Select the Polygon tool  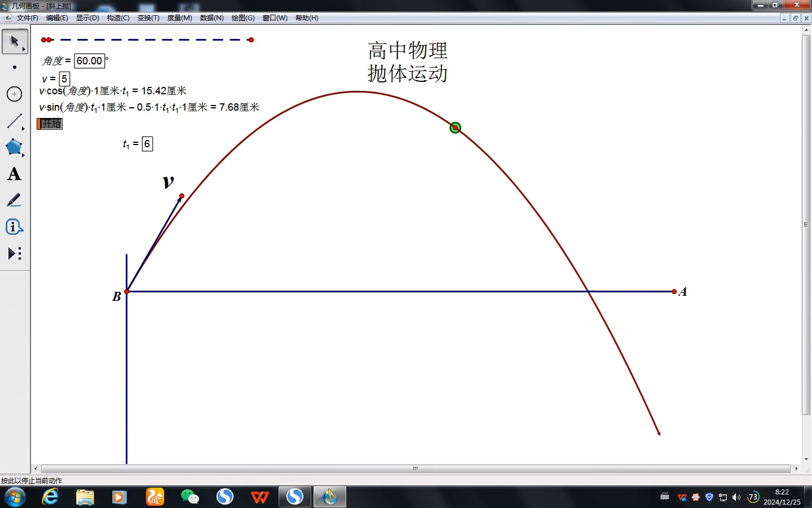point(15,147)
